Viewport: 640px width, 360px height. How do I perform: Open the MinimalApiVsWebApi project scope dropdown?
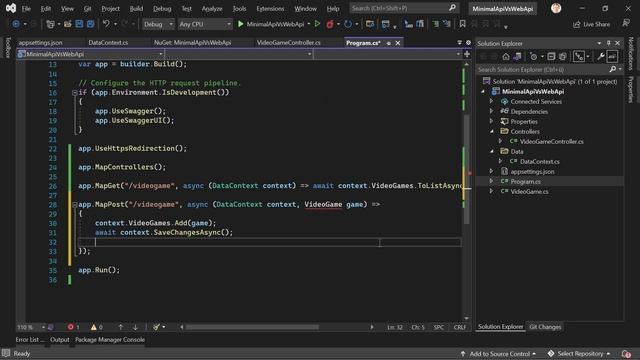90,54
